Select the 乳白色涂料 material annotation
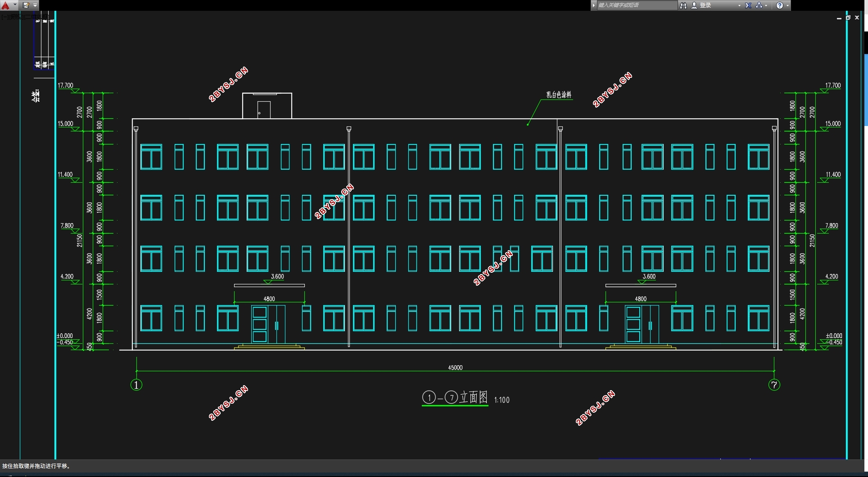Viewport: 868px width, 477px height. [559, 94]
